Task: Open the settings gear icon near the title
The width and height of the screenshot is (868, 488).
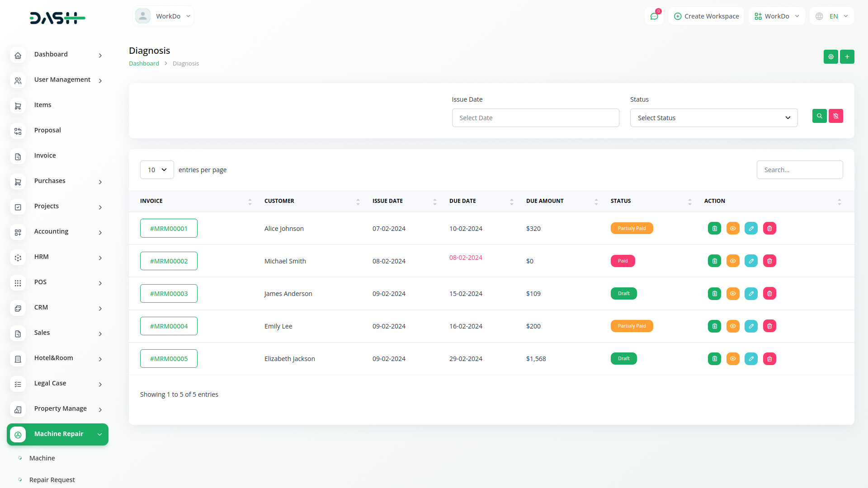Action: point(830,57)
